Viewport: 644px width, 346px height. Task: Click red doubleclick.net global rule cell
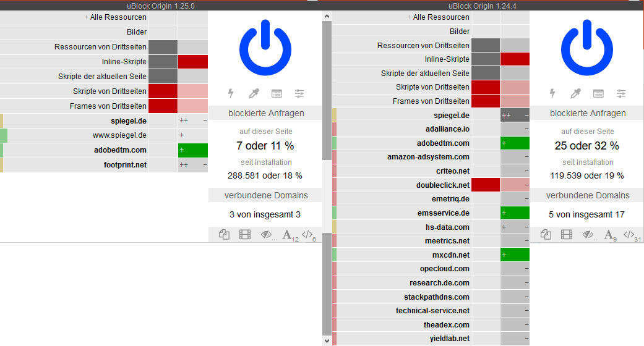[x=486, y=185]
